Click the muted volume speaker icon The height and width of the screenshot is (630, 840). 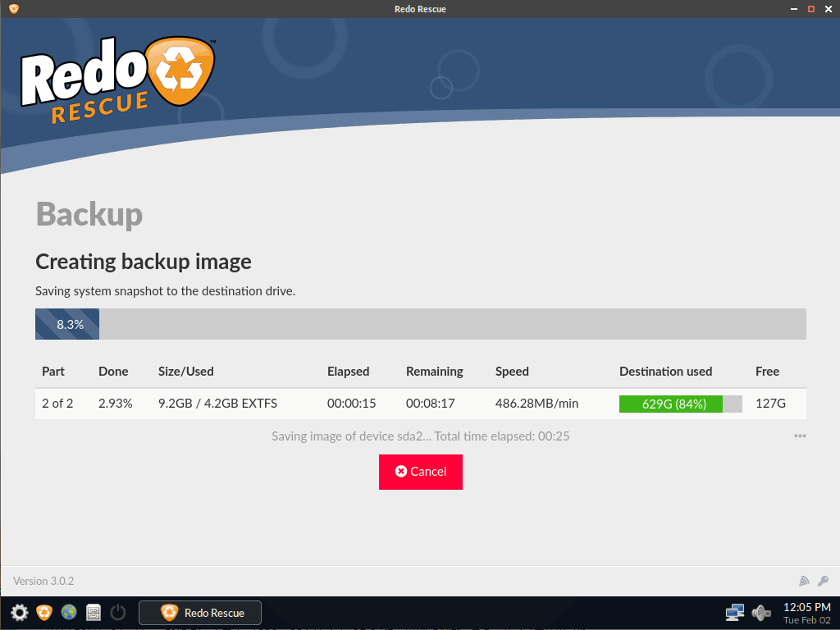[x=760, y=612]
